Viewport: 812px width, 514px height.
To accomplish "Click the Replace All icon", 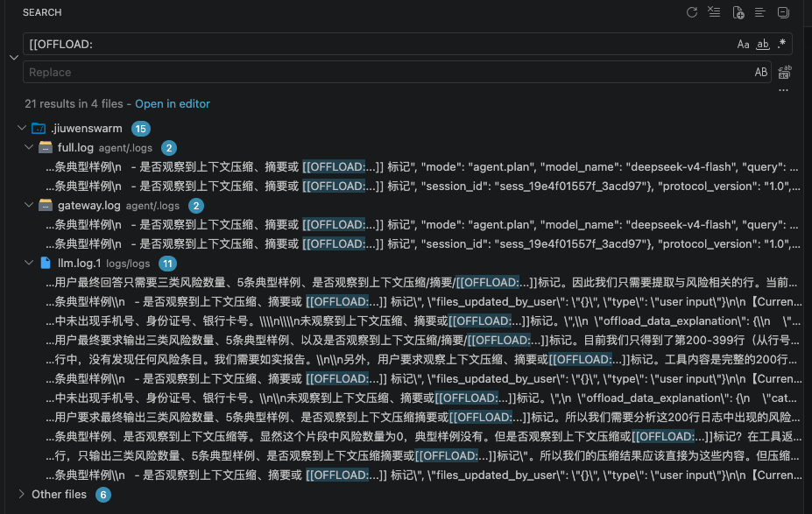I will pos(785,73).
